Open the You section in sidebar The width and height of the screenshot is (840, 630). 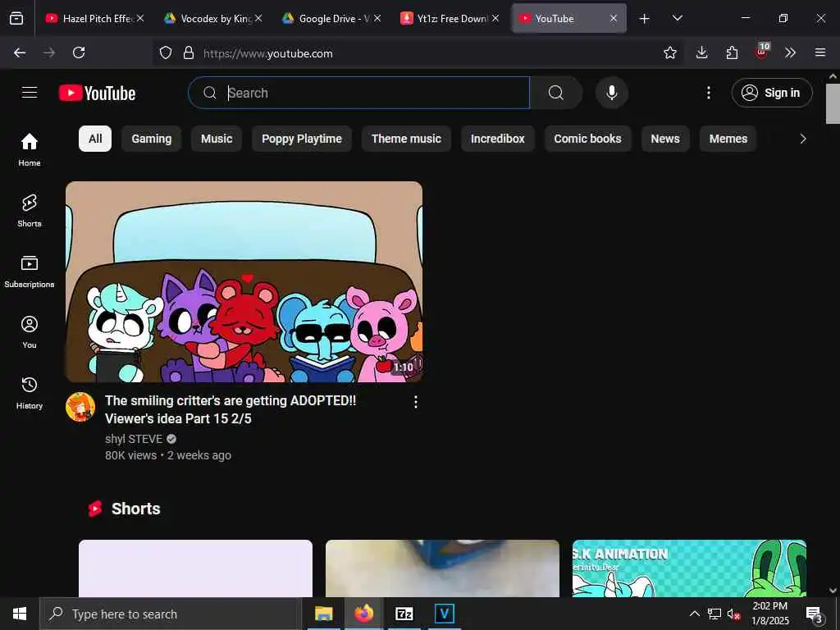[x=30, y=332]
